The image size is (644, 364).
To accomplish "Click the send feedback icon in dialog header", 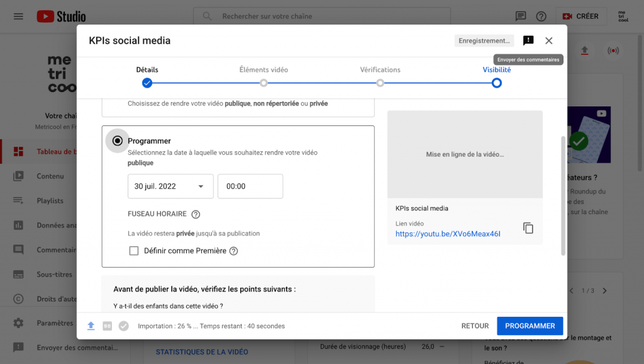I will coord(528,40).
